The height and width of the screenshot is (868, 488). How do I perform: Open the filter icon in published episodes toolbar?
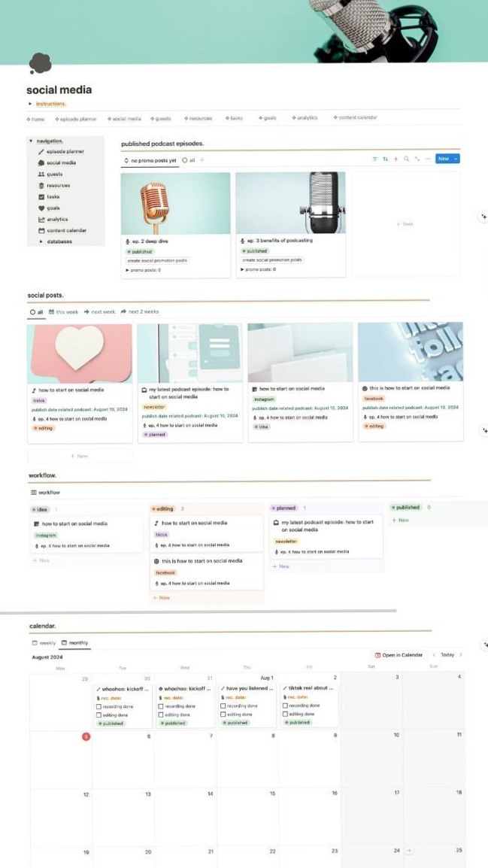[x=375, y=159]
